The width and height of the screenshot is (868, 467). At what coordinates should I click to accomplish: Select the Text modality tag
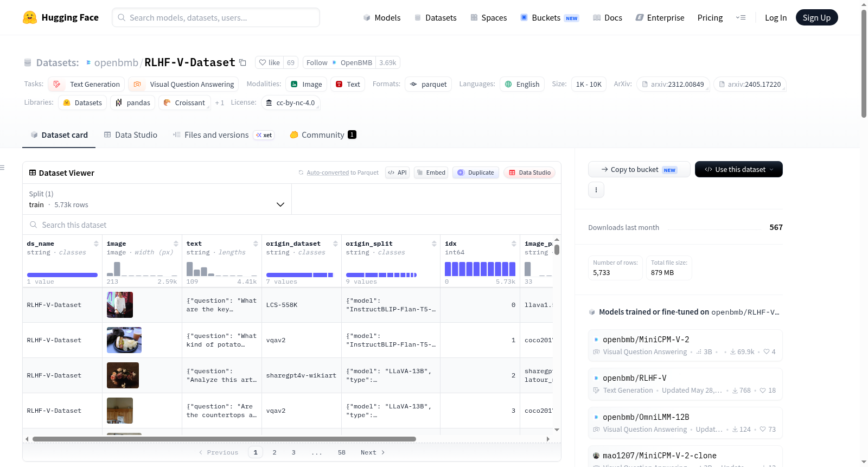click(347, 84)
